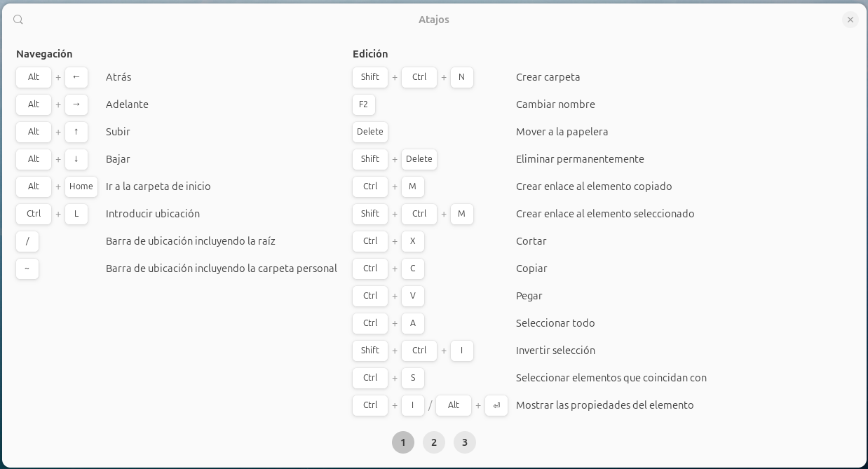Select the Atajos window title
The image size is (868, 469).
[433, 20]
